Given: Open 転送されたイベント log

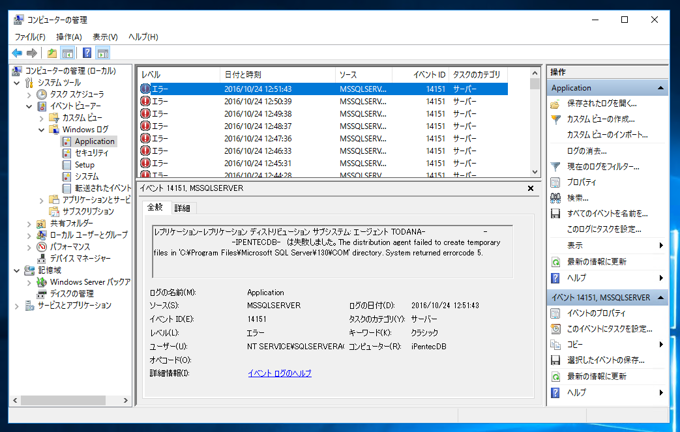Looking at the screenshot, I should point(103,188).
